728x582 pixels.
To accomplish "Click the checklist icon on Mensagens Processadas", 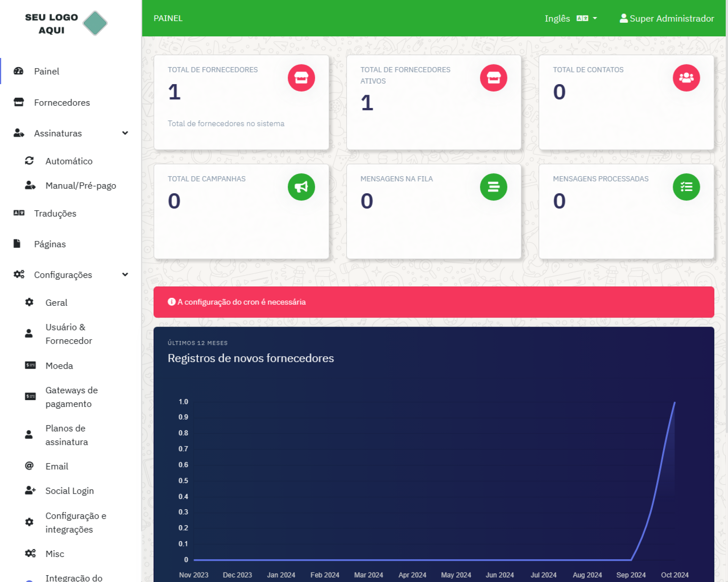I will (x=686, y=187).
